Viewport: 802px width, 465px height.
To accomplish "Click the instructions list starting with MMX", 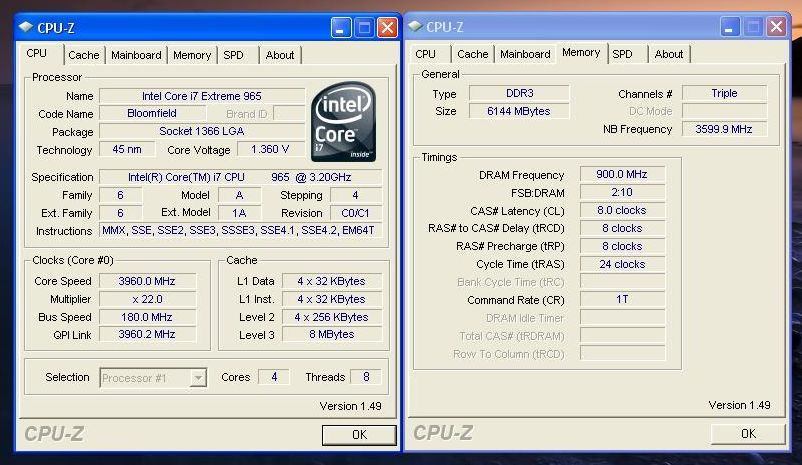I will click(x=240, y=231).
